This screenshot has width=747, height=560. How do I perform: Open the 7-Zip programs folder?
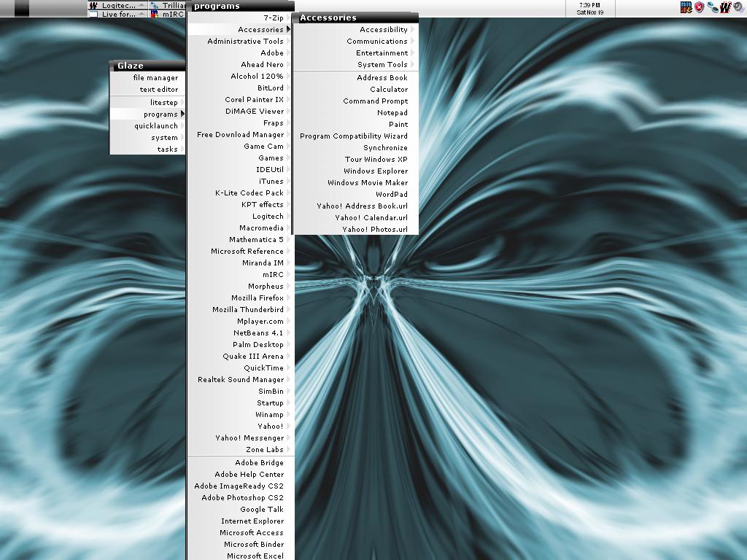[x=241, y=18]
